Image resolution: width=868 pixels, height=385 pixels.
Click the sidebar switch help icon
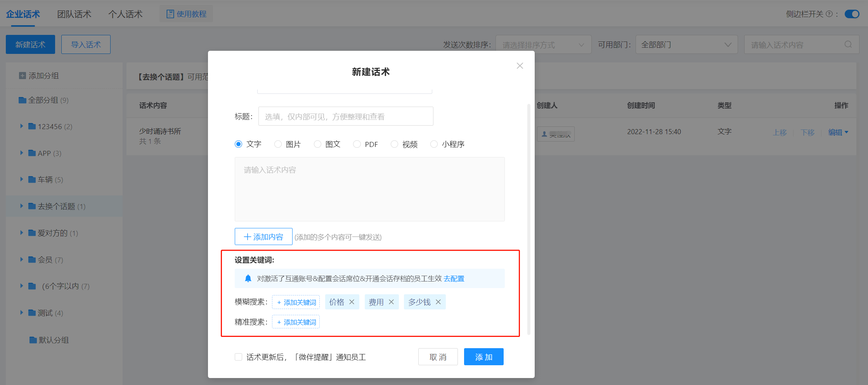coord(829,14)
